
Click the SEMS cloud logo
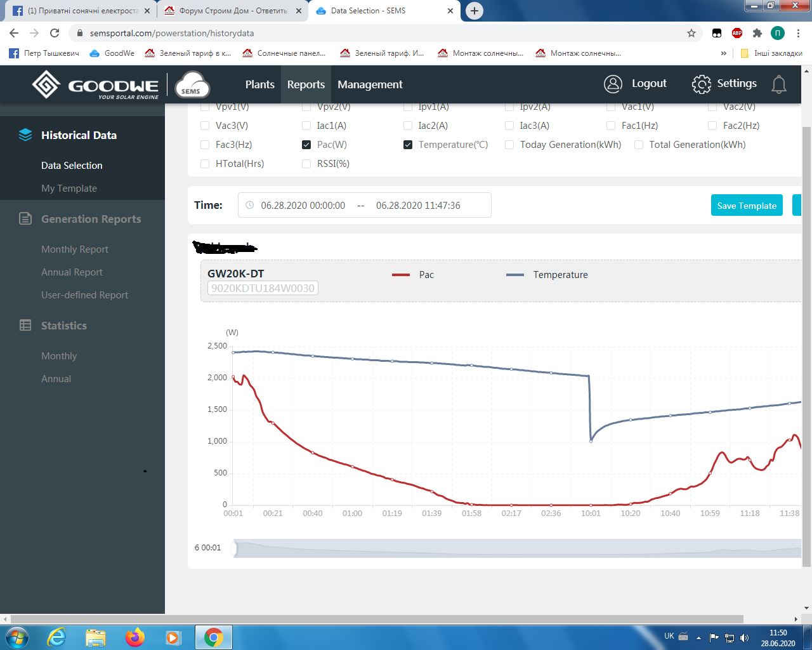pos(192,85)
